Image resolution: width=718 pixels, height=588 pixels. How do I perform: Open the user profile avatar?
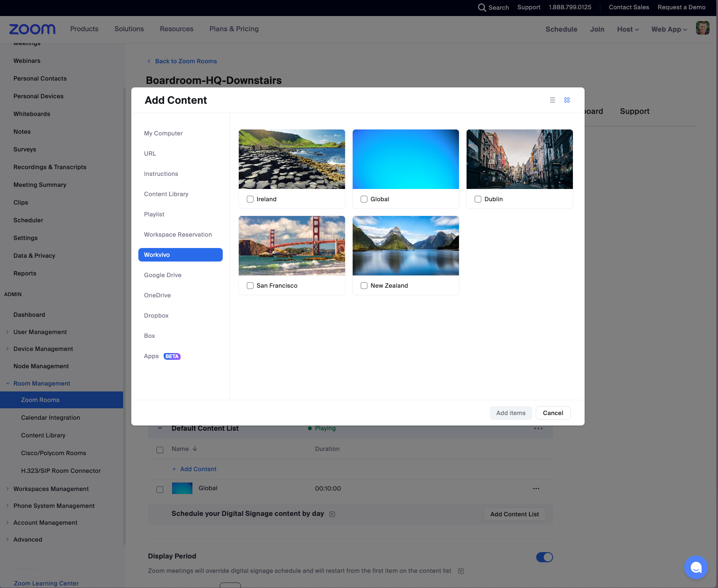[x=702, y=28]
